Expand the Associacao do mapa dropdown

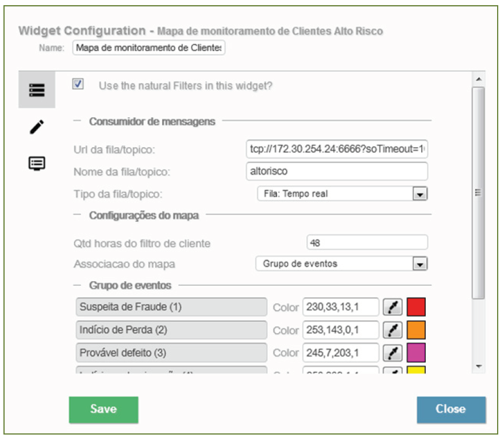[420, 264]
